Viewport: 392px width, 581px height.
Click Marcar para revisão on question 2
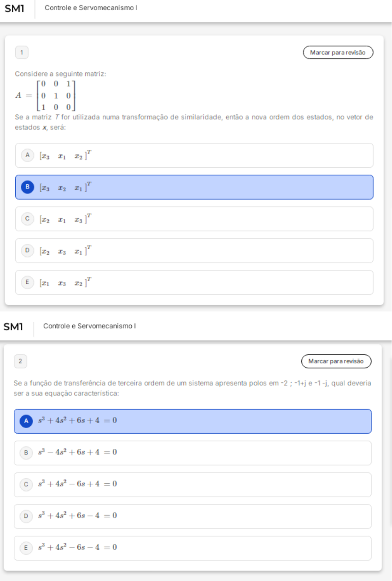(336, 361)
